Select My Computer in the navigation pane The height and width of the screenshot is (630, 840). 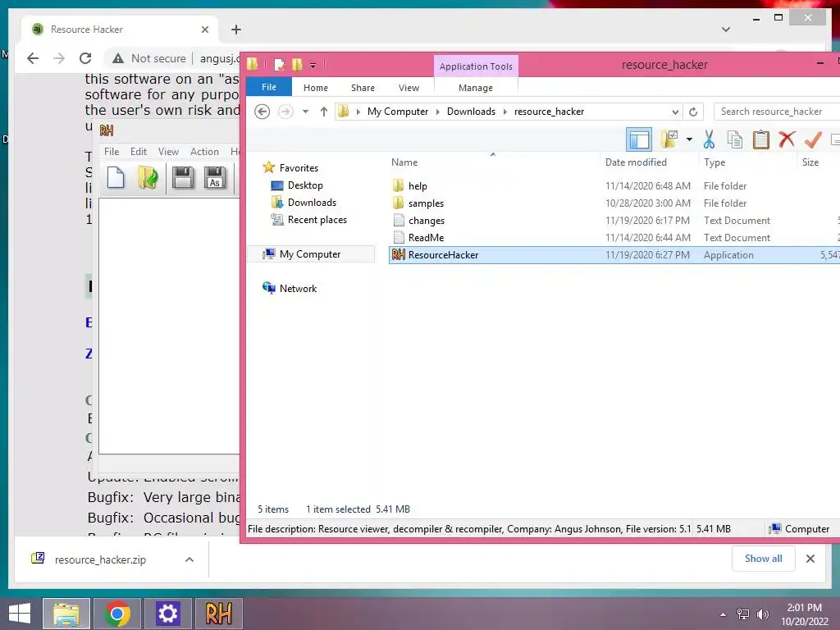(x=309, y=254)
